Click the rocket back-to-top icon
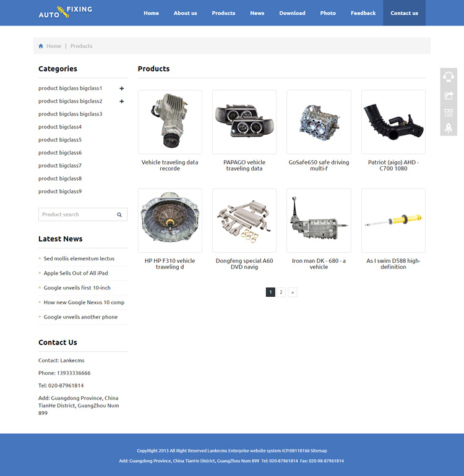464x476 pixels. (449, 128)
